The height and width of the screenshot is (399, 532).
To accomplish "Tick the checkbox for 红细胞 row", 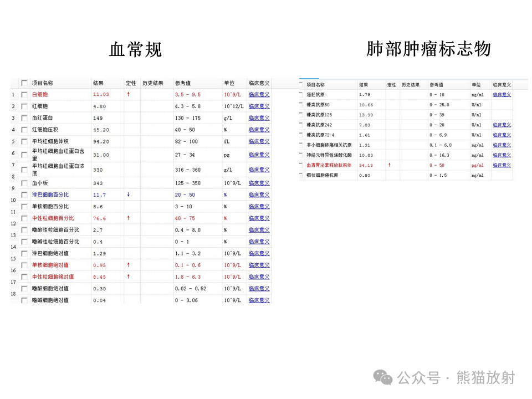I will [24, 106].
